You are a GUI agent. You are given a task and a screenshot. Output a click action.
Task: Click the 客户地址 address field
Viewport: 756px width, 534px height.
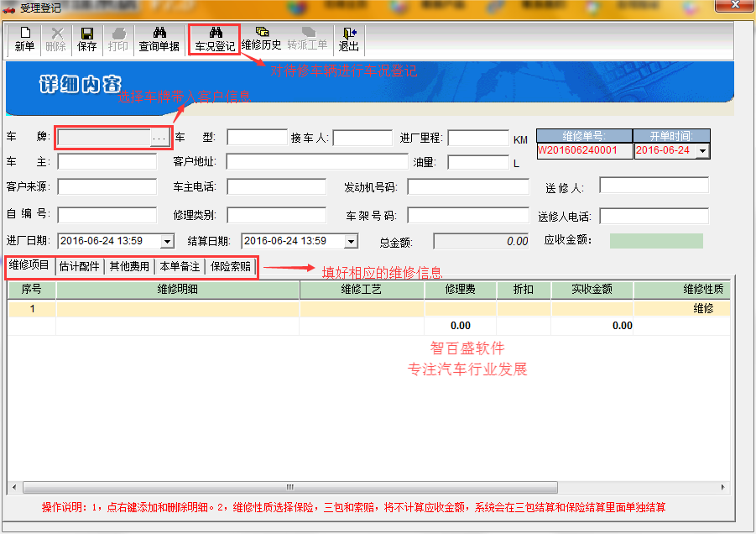click(317, 161)
